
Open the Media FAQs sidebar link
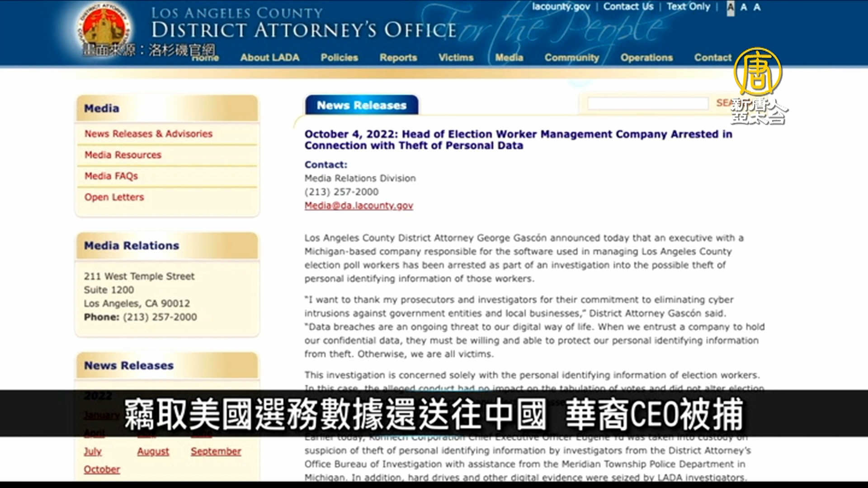(x=111, y=176)
